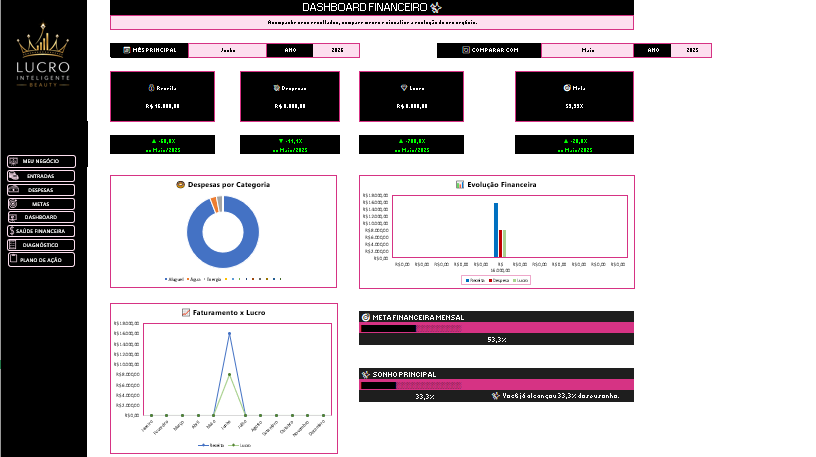
Task: Open the Comparar Com year 2025 cell
Action: (x=691, y=50)
